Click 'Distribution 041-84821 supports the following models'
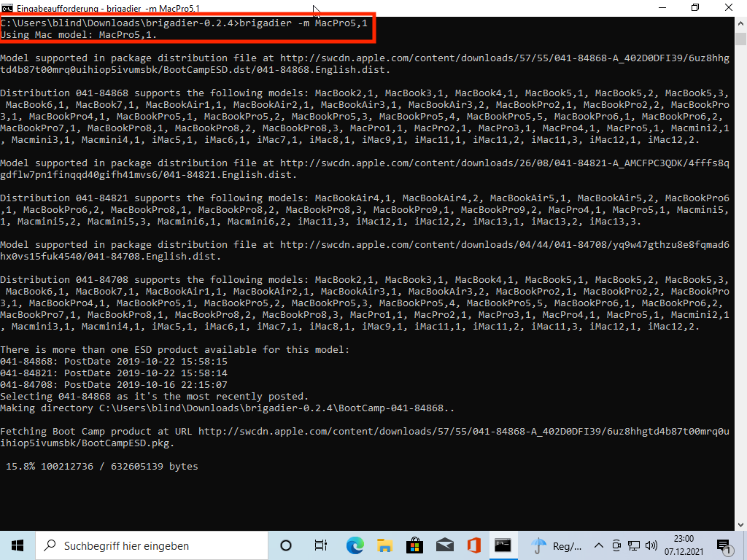The height and width of the screenshot is (560, 747). 155,198
